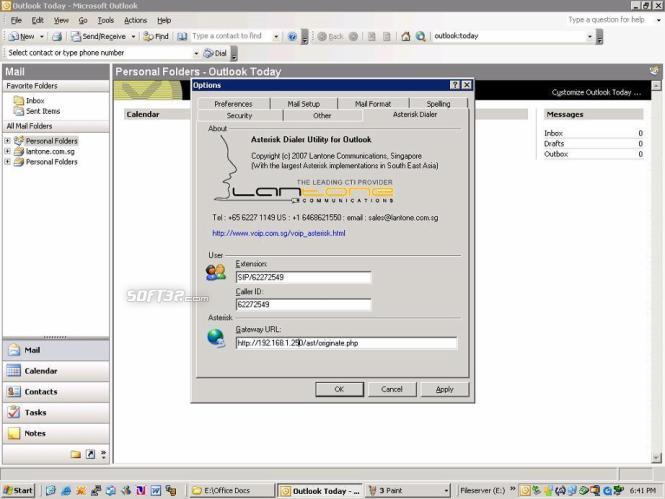Select Sent Items in Favorite Folders
The image size is (665, 499).
43,111
